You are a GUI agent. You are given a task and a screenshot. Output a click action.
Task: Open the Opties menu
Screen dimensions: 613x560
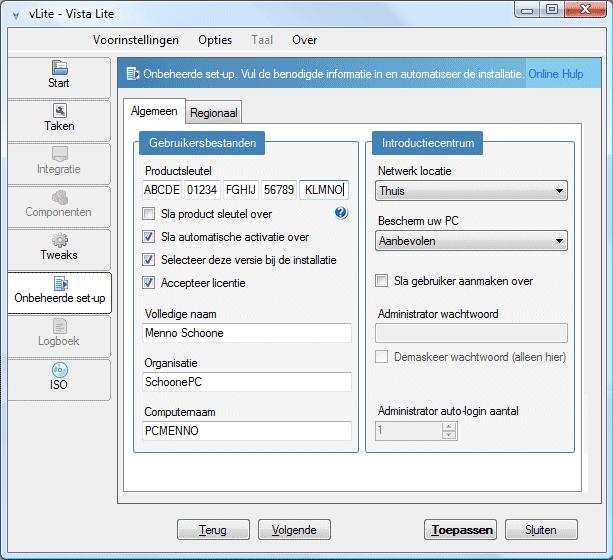click(215, 40)
